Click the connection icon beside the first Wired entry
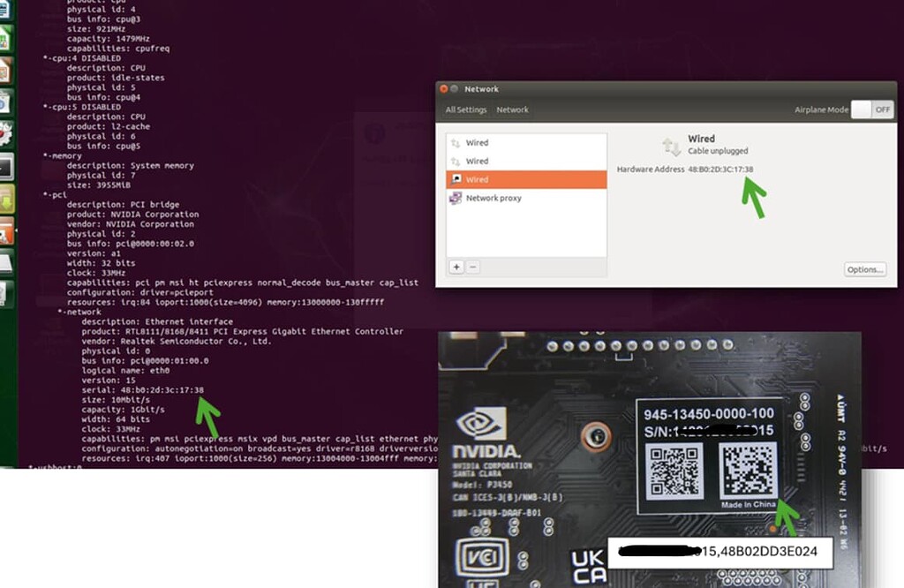 [456, 142]
